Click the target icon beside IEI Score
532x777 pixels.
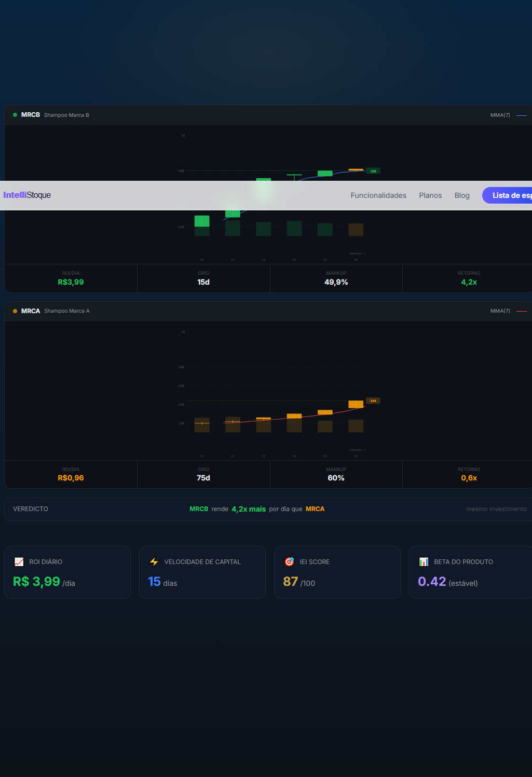[289, 562]
